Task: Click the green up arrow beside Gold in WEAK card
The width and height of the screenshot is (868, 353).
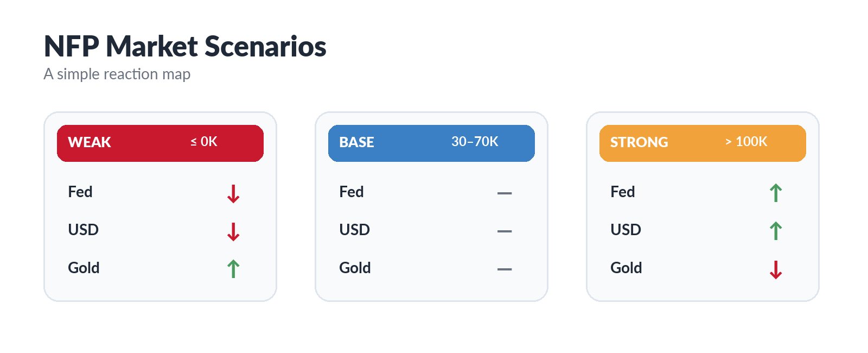Action: pos(233,269)
